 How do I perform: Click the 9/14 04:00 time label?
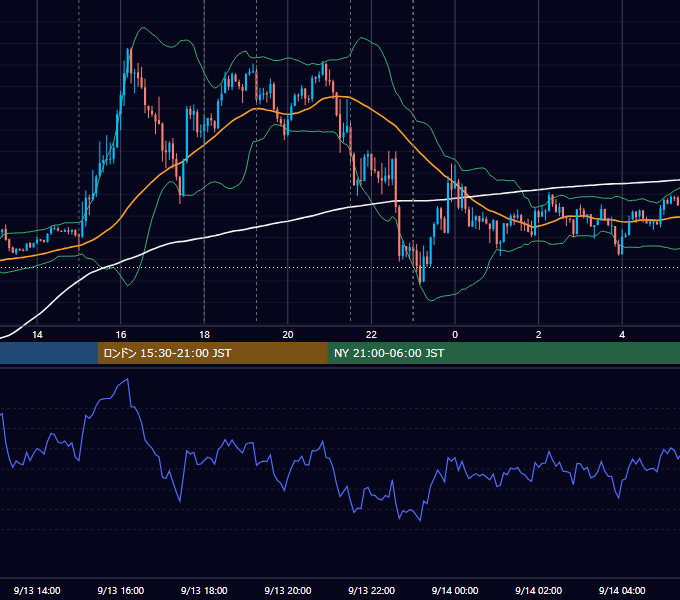(x=622, y=590)
